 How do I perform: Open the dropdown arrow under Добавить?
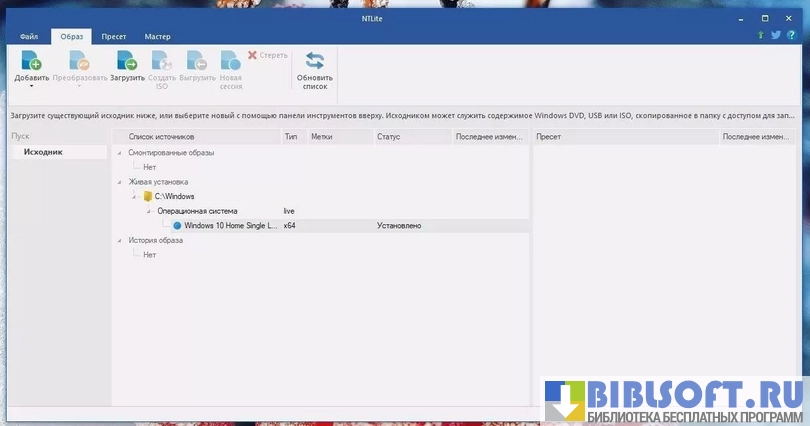[31, 87]
